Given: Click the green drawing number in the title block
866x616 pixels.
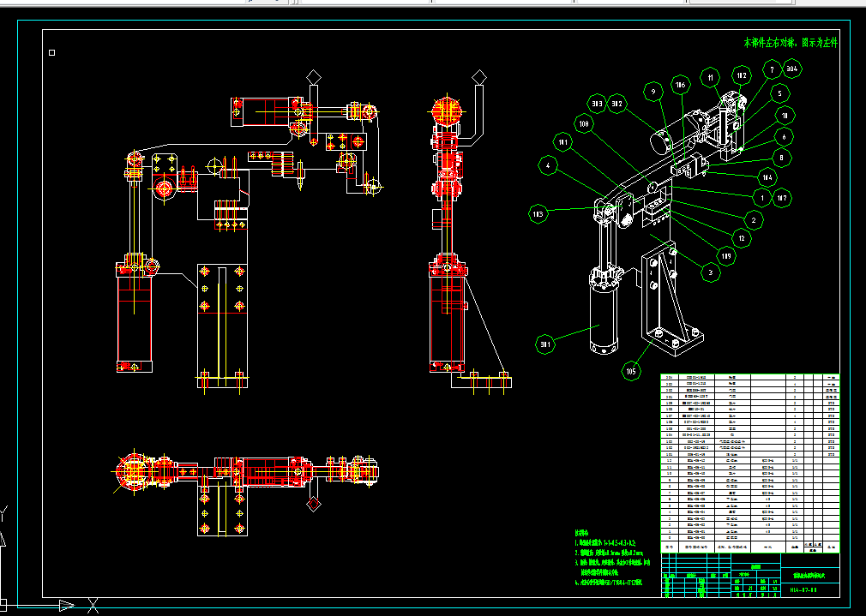Looking at the screenshot, I should click(803, 590).
